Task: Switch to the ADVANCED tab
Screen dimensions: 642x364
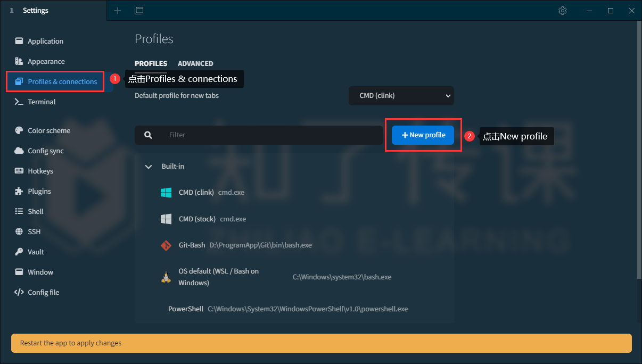Action: (x=195, y=63)
